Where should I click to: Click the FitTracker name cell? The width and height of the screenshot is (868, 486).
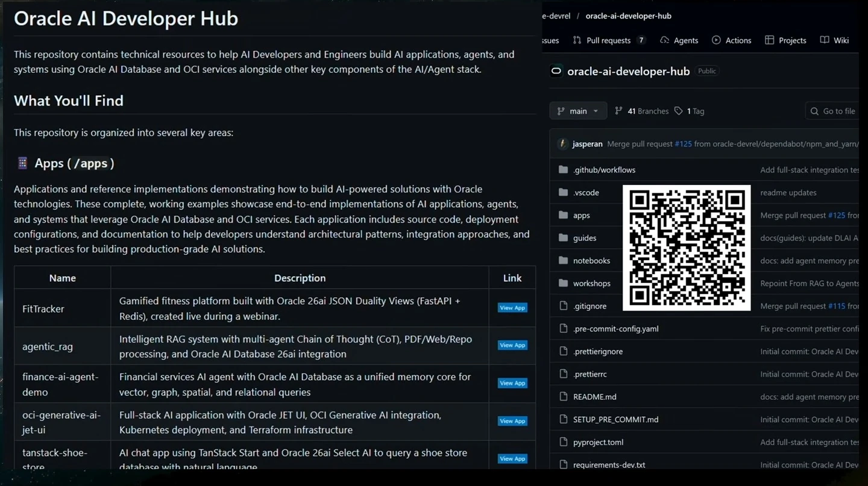pyautogui.click(x=63, y=308)
